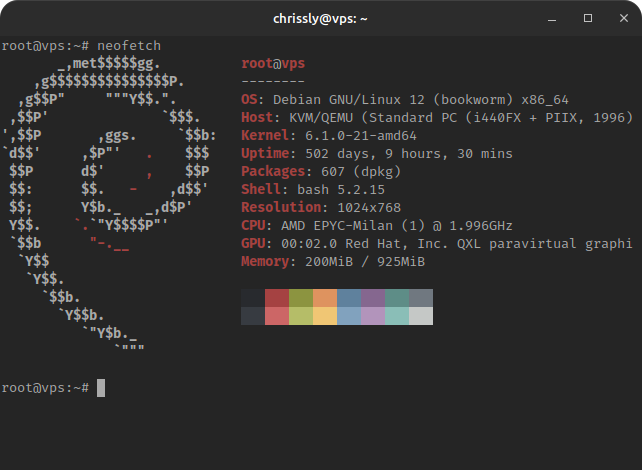Click the GPU line Red Hat QXL
This screenshot has height=470, width=642.
437,244
